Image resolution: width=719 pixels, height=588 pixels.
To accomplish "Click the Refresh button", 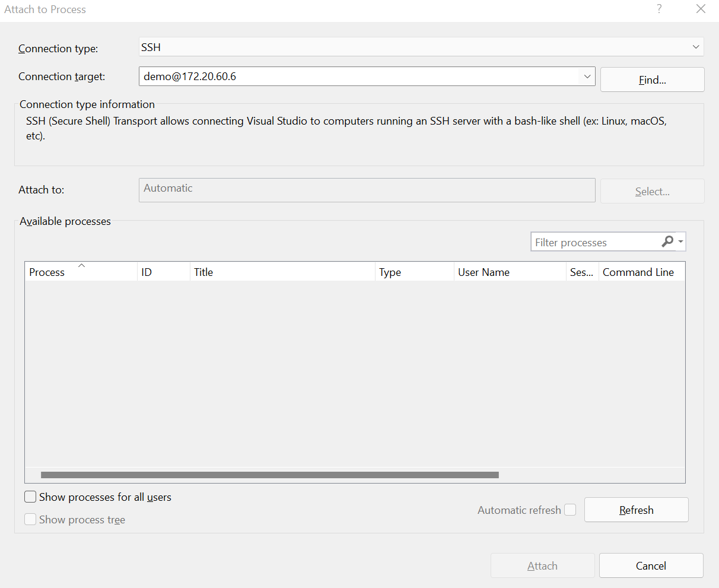I will tap(636, 510).
